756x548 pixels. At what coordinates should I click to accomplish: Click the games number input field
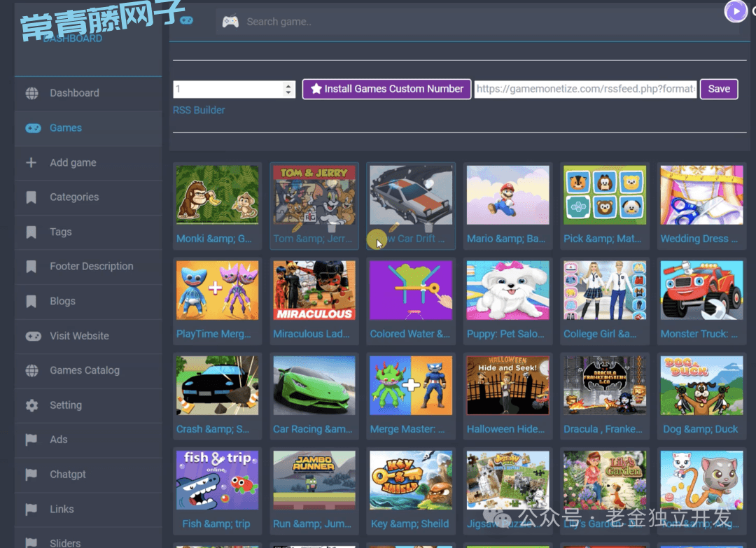tap(234, 89)
